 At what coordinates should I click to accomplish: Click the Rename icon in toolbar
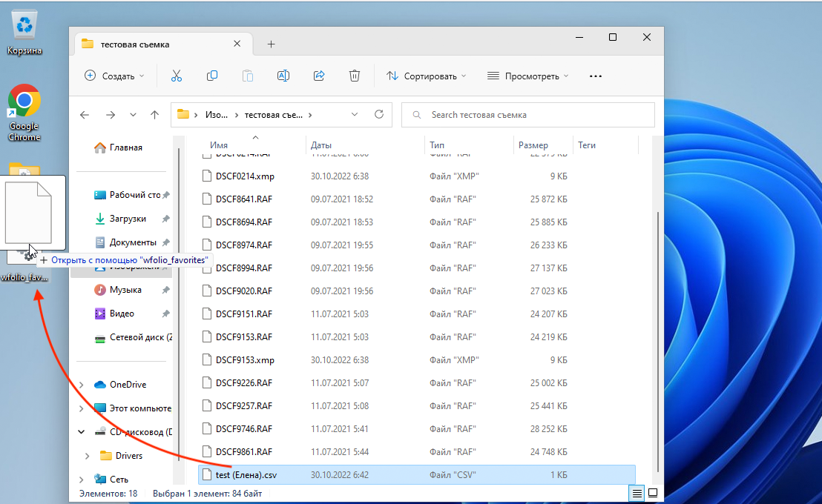tap(283, 76)
